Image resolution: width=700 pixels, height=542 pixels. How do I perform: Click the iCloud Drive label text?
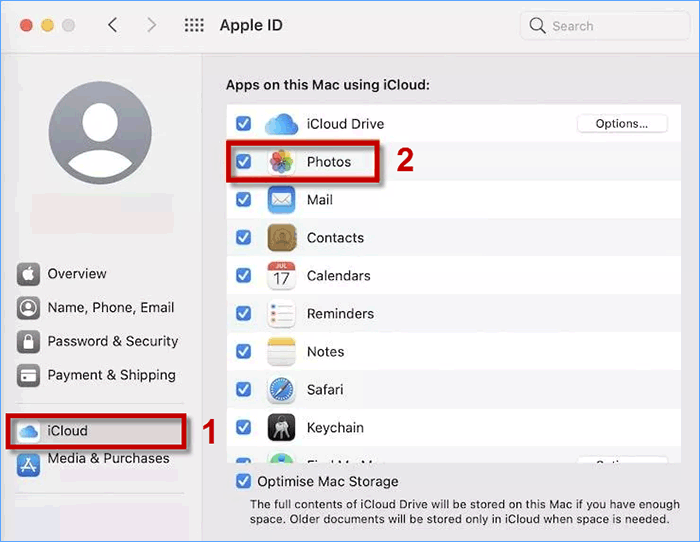345,124
